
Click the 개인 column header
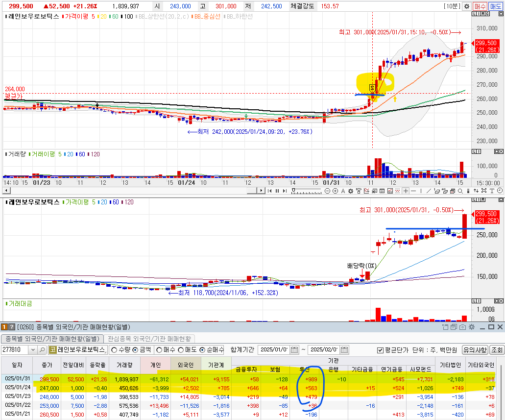156,365
